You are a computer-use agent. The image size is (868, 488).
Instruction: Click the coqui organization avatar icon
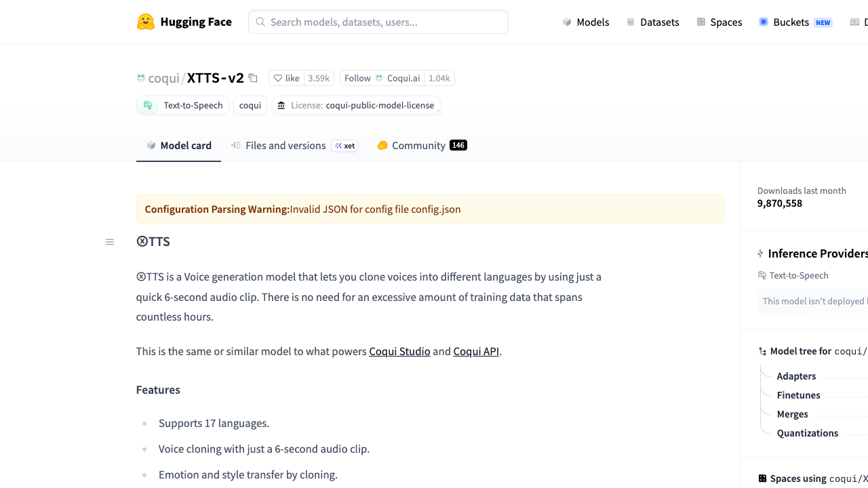(141, 78)
